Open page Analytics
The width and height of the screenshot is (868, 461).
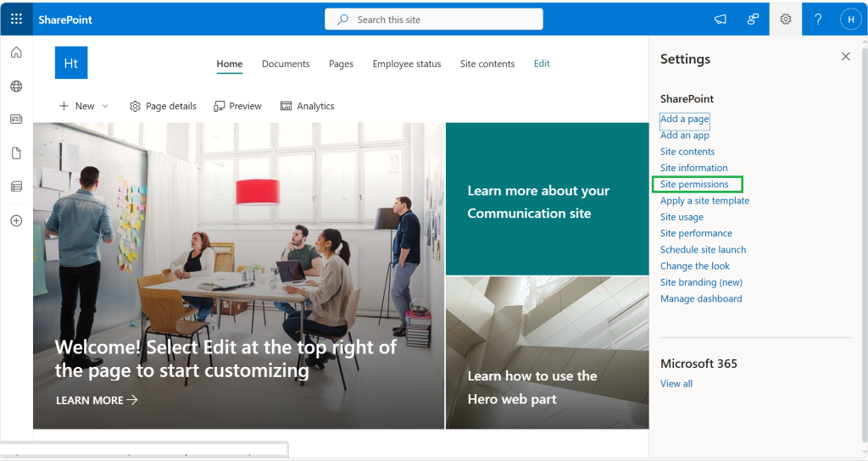tap(307, 106)
